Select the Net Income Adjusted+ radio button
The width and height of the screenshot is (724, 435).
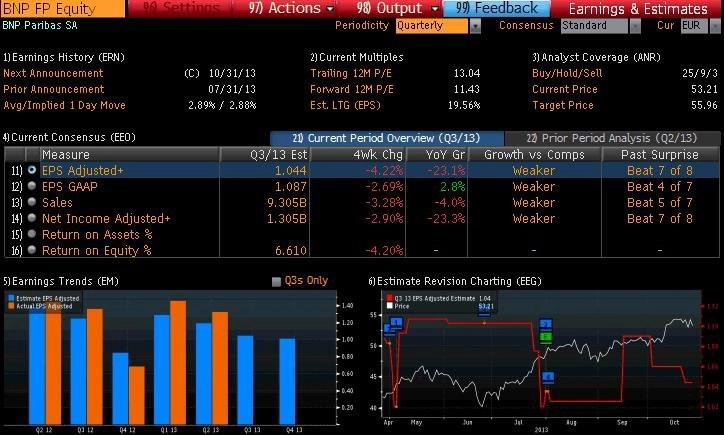point(32,218)
